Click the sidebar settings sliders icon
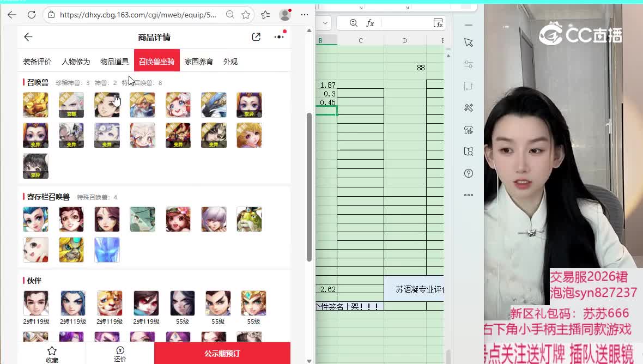This screenshot has width=643, height=364. click(x=469, y=64)
